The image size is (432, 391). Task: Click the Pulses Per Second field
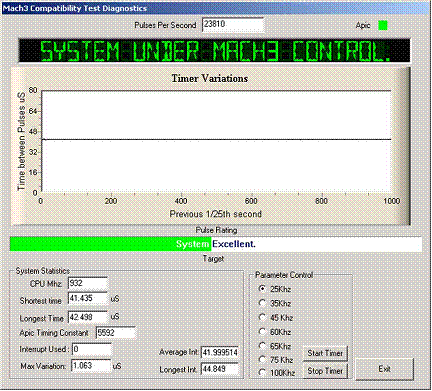(233, 25)
